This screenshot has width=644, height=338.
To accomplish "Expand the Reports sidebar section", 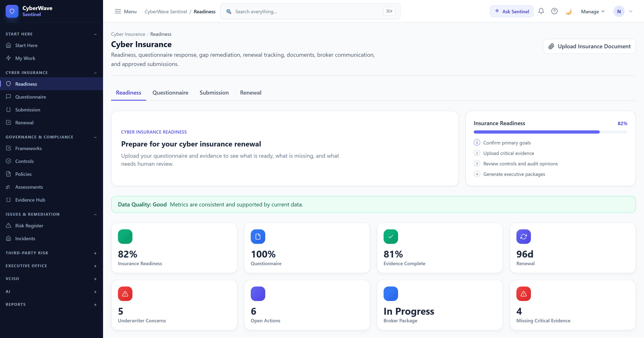I will coord(95,304).
